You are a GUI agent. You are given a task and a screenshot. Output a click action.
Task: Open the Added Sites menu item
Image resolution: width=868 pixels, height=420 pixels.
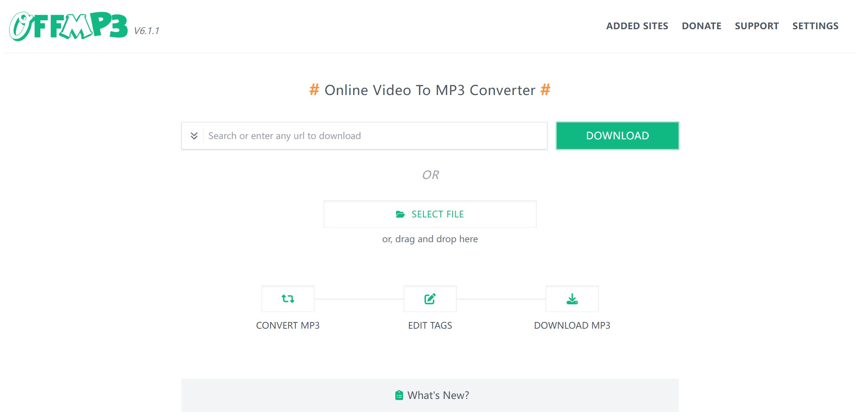pyautogui.click(x=637, y=26)
